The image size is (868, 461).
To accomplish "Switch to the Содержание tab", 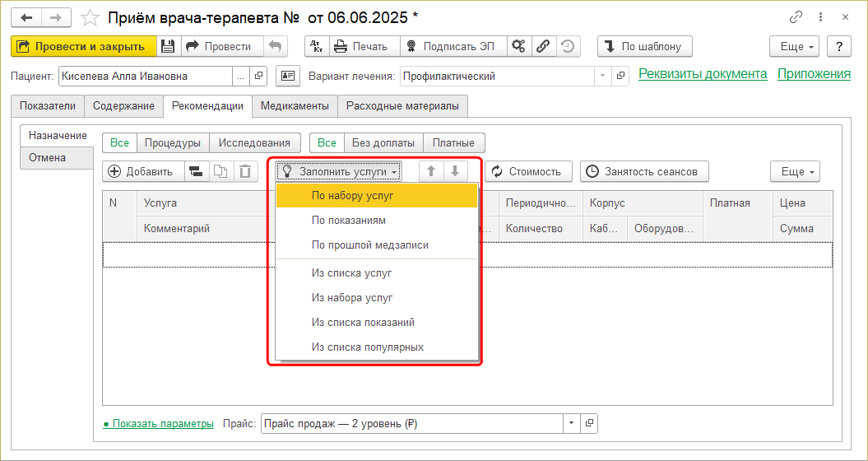I will (x=123, y=106).
